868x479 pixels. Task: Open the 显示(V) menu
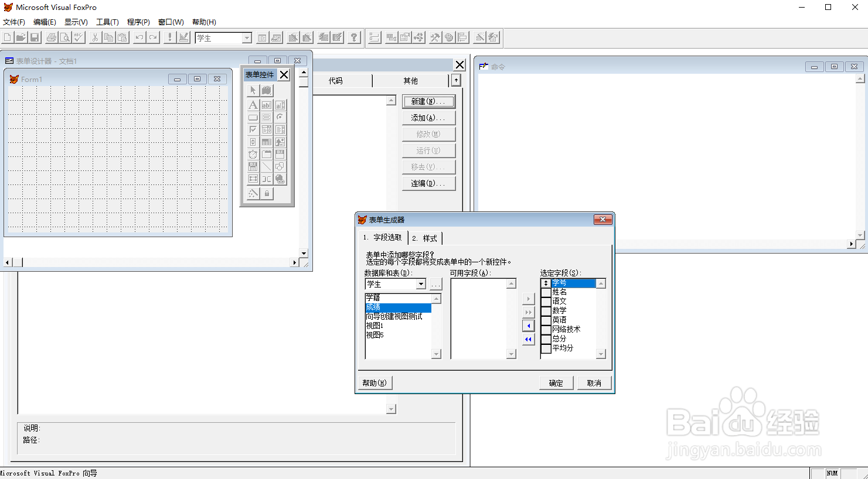coord(76,22)
